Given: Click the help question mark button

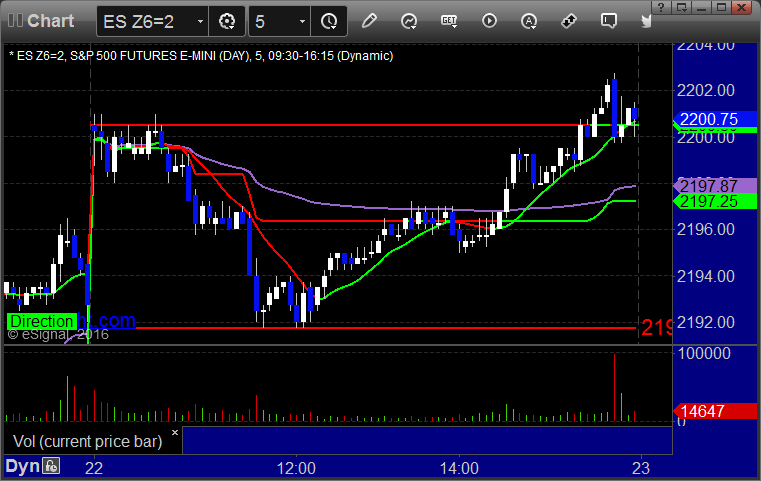Looking at the screenshot, I should tap(661, 7).
